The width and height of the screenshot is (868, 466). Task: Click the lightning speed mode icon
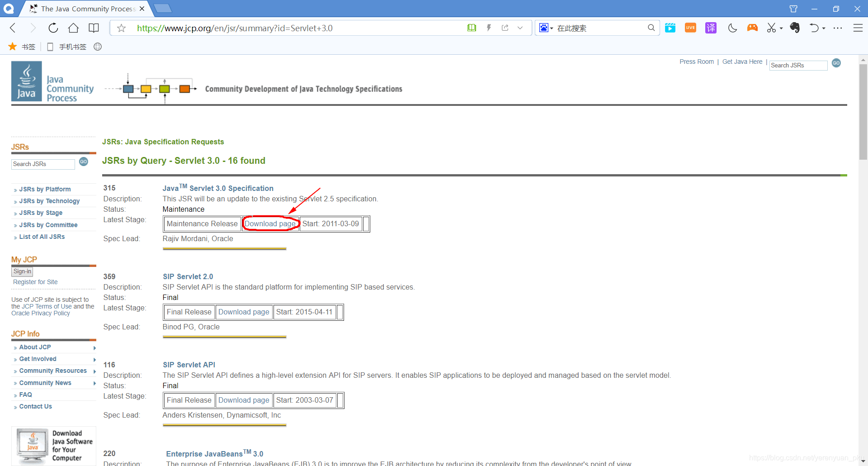coord(489,28)
